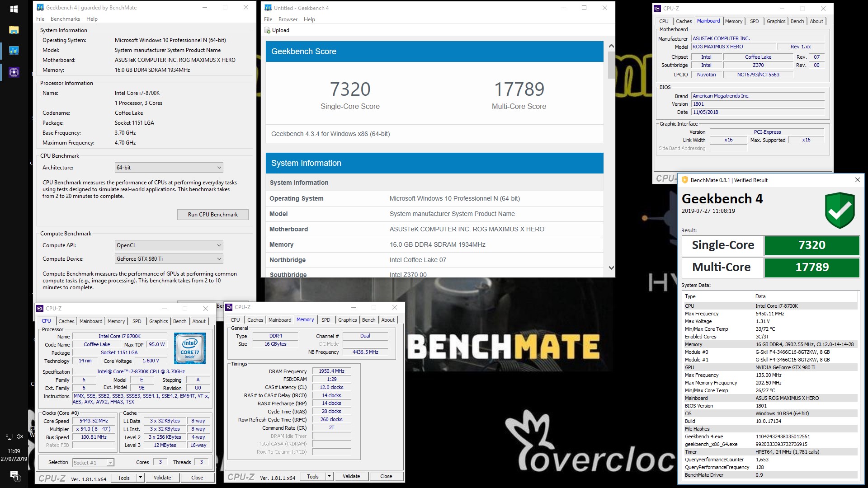Select the Module #0 G-Skill row
The image size is (868, 488).
click(x=770, y=352)
